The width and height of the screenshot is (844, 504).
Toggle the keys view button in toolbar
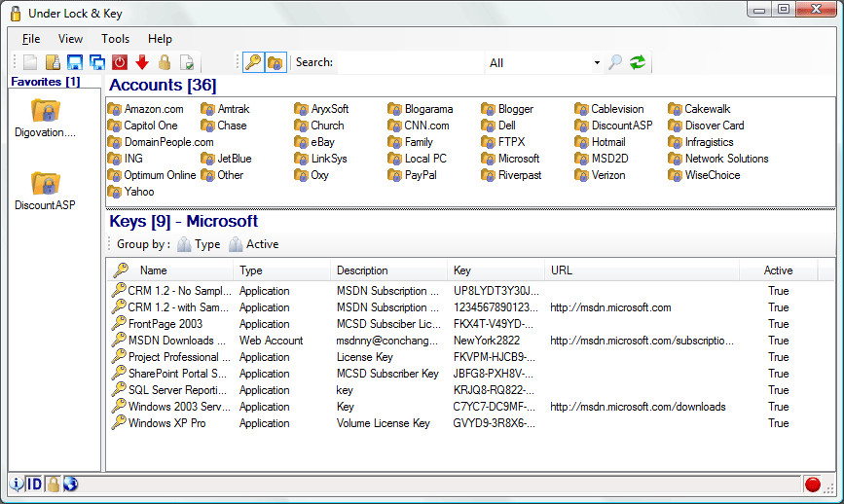(x=253, y=62)
